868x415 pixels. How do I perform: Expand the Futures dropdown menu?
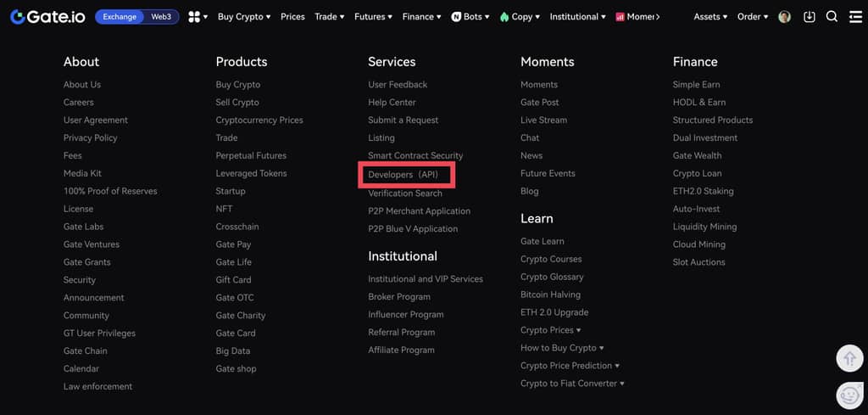coord(373,17)
